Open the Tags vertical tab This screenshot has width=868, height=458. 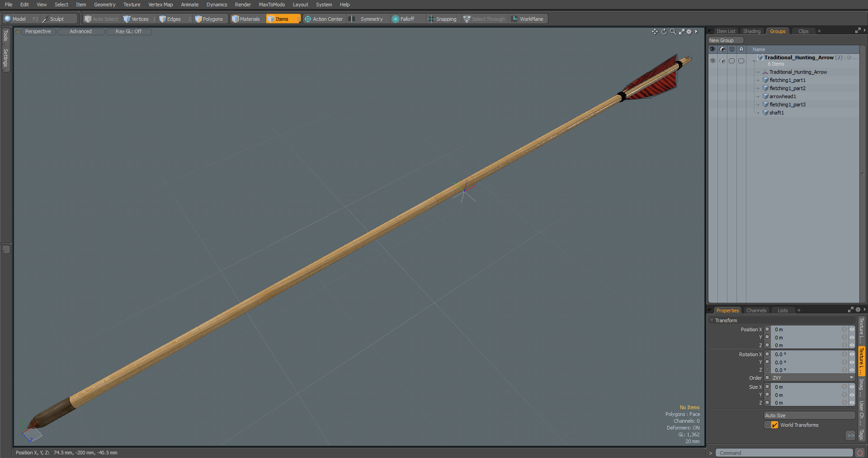pos(862,434)
